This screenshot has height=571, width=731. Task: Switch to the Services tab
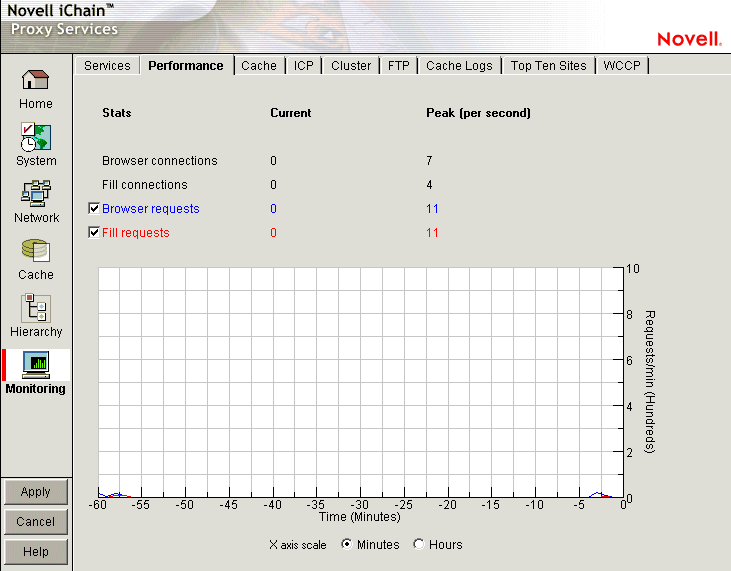click(x=107, y=66)
